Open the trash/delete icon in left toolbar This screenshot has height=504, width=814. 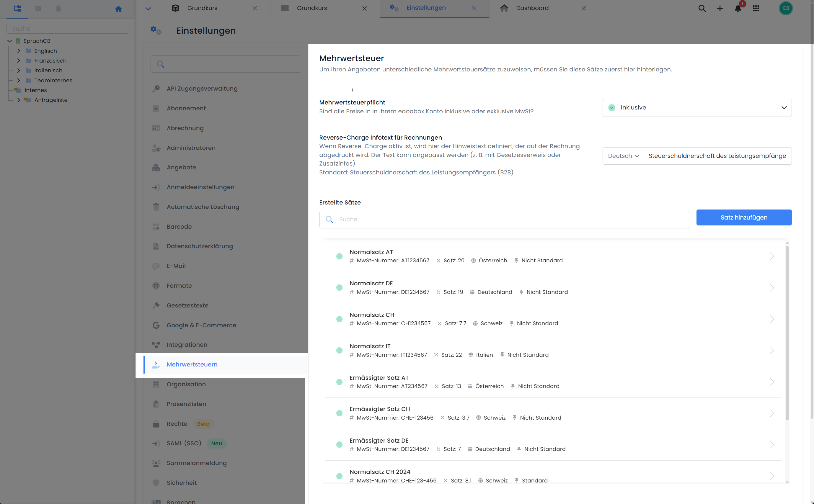[58, 8]
